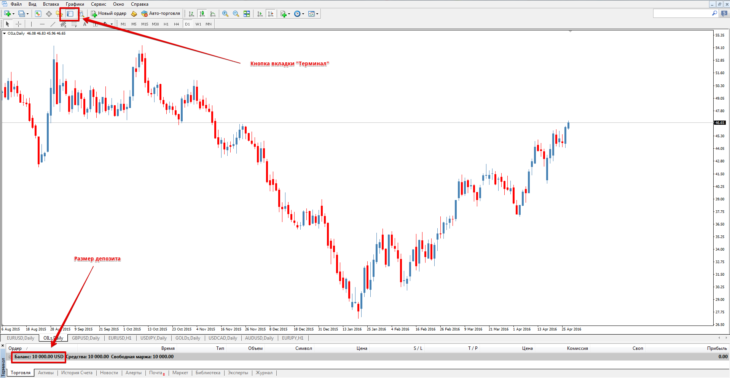Select the crosshair tool

click(19, 24)
